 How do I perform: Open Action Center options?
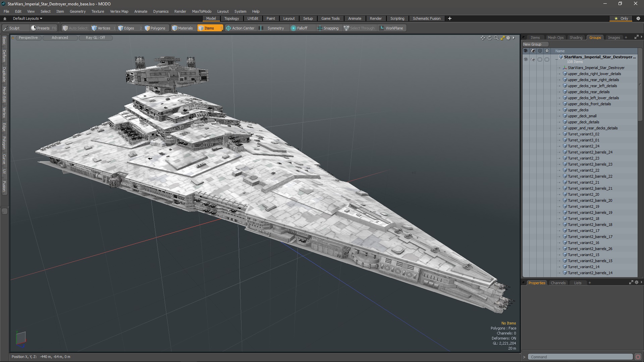tap(240, 28)
